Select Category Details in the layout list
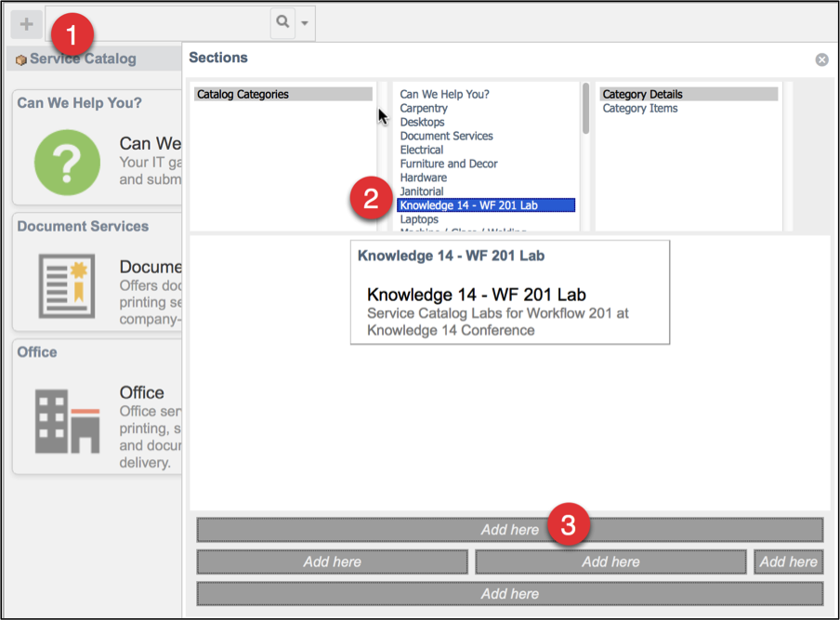 click(x=689, y=94)
